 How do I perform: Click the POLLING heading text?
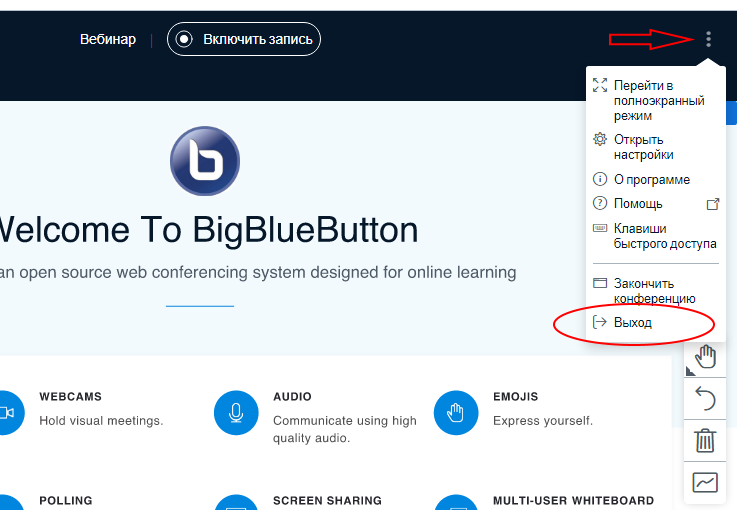pos(66,501)
